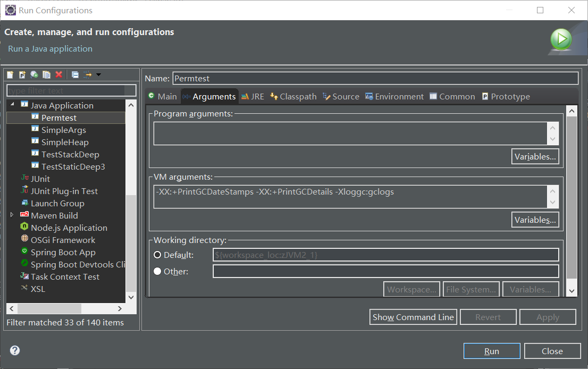588x369 pixels.
Task: Delete selected configuration with red X
Action: (x=59, y=74)
